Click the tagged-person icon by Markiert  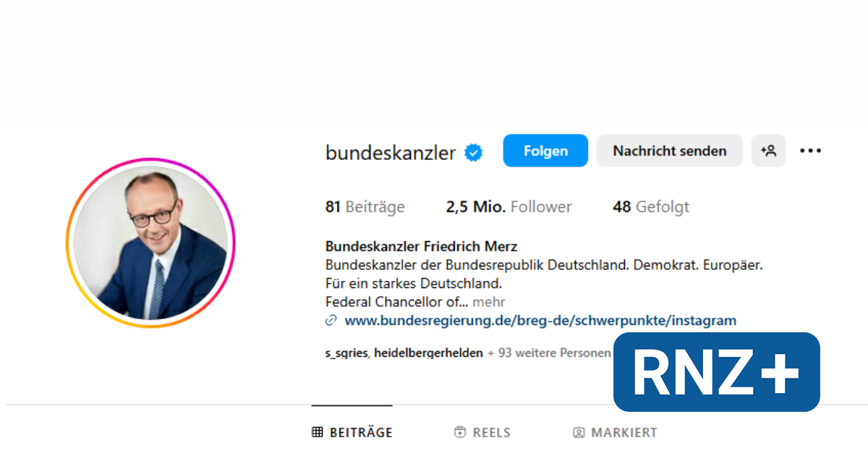pos(579,432)
